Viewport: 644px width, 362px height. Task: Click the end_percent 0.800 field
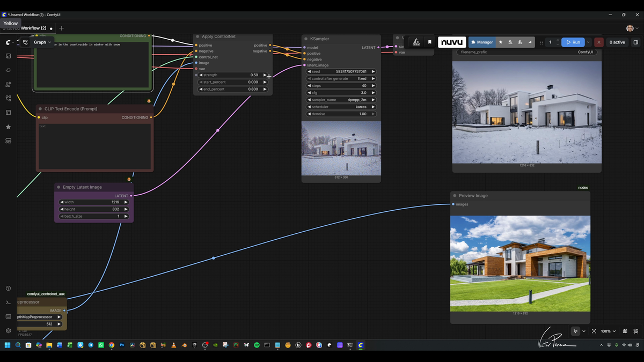click(233, 89)
